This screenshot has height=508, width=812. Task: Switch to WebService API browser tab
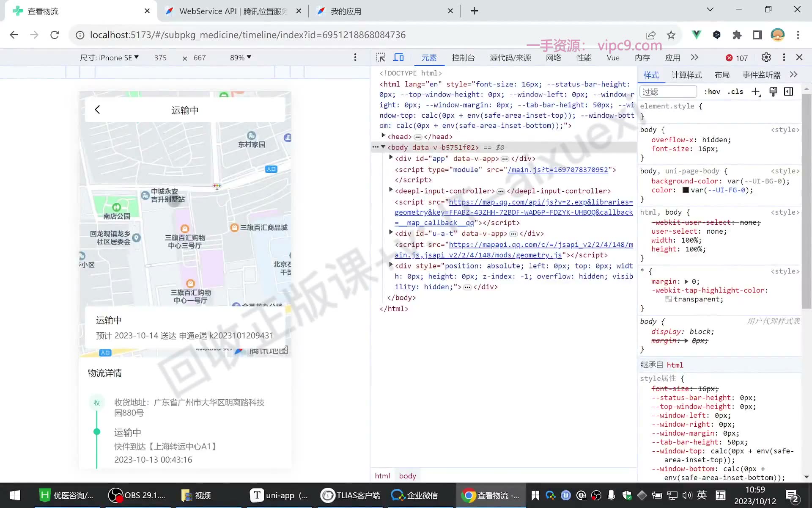click(233, 11)
